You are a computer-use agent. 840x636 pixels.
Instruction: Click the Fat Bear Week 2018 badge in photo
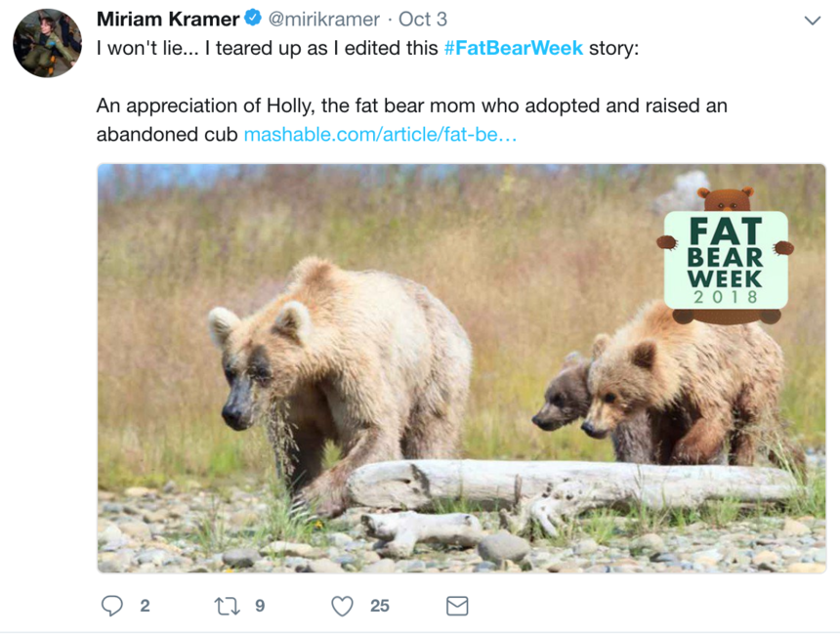click(726, 256)
